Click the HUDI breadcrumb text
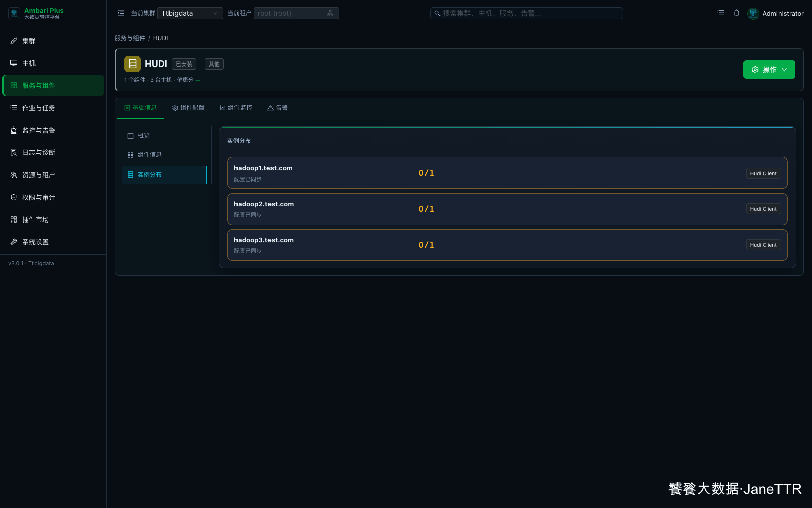The height and width of the screenshot is (508, 812). pos(160,38)
